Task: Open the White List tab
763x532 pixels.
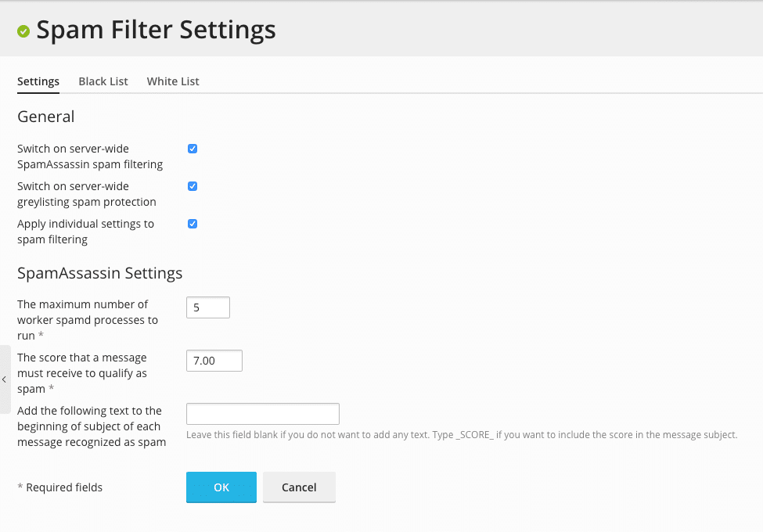Action: (x=173, y=81)
